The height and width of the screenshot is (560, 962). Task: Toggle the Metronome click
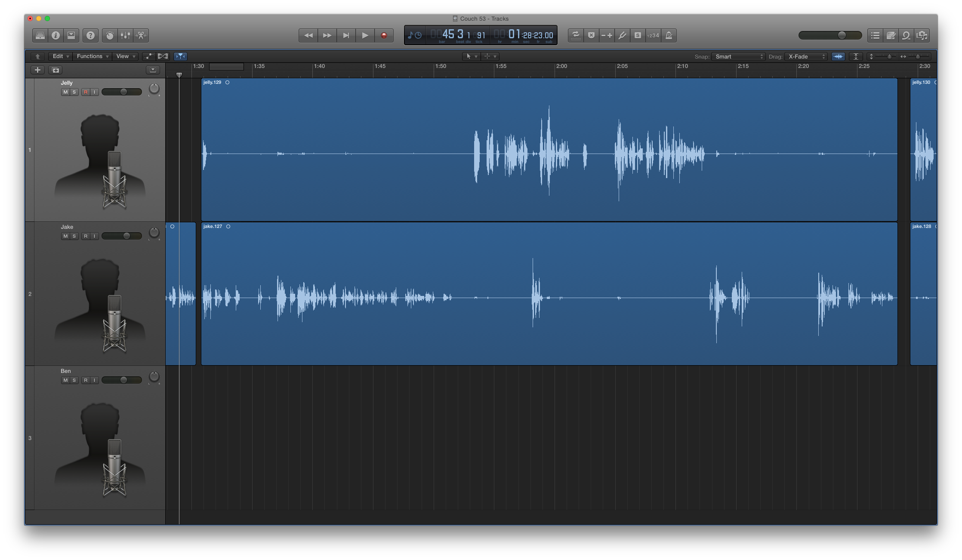tap(669, 35)
